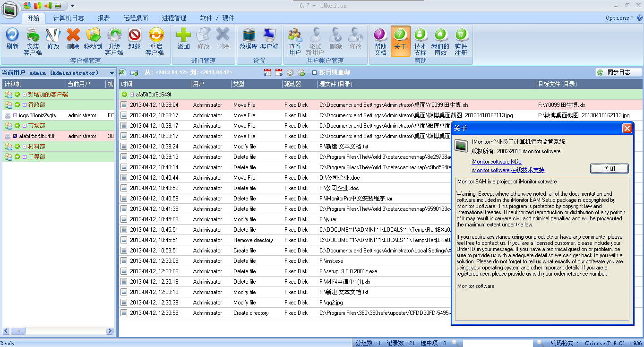Screen dimensions: 644x347
Task: Click computer list horizontal scrollbar right arrow
Action: tap(110, 331)
